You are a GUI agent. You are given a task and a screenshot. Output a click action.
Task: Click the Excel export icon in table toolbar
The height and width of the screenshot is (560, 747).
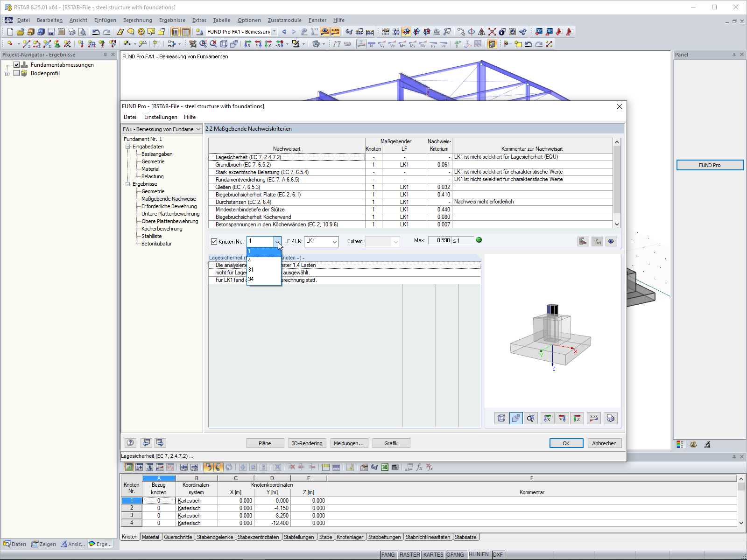(x=385, y=467)
